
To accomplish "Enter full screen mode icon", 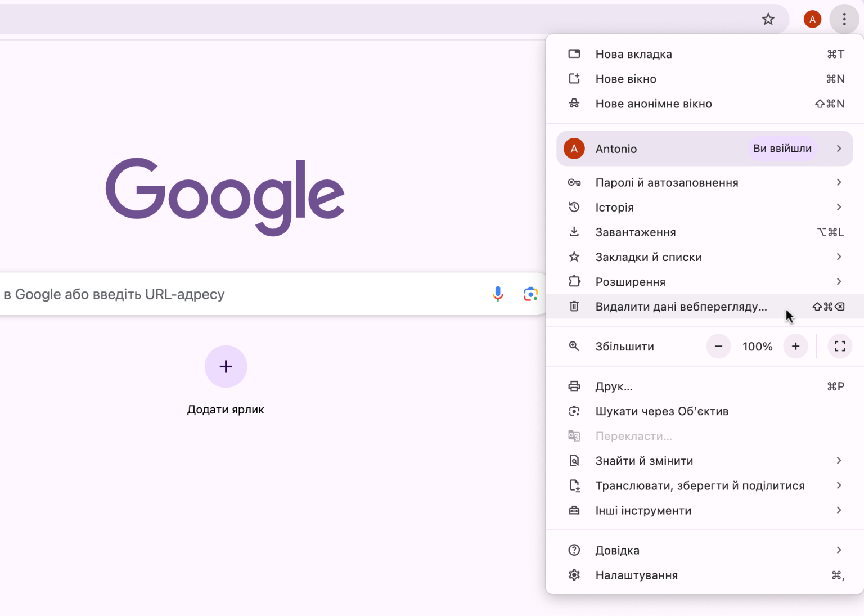I will click(840, 347).
